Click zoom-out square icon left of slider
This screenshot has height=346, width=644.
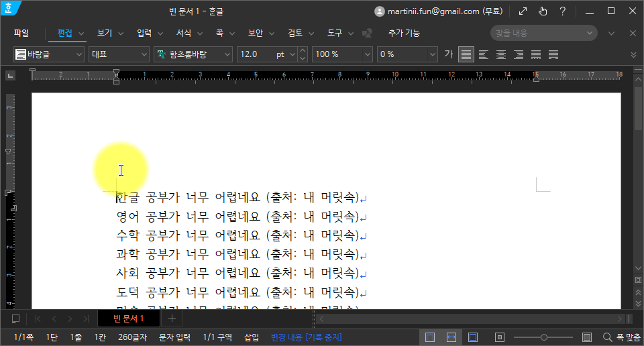(x=499, y=337)
